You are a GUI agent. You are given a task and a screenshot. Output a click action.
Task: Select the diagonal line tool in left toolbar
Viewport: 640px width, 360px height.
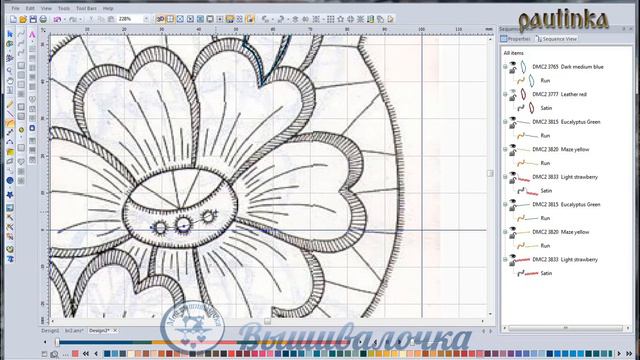tap(10, 114)
